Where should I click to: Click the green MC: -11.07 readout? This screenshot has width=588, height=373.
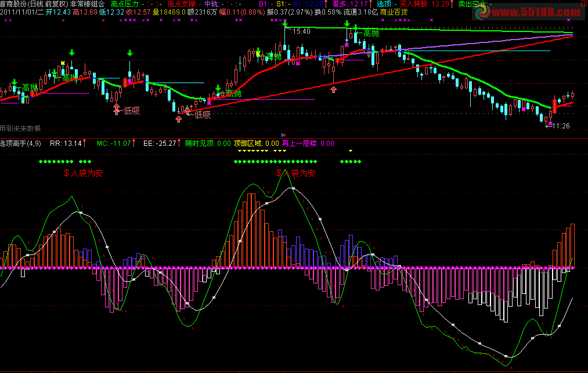coord(115,143)
